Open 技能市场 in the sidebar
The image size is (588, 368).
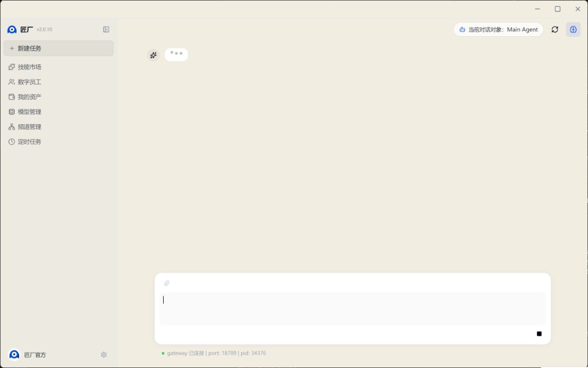pyautogui.click(x=29, y=67)
